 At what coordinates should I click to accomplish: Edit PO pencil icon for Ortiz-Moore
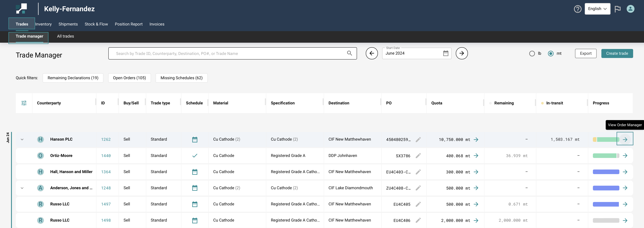(x=418, y=156)
